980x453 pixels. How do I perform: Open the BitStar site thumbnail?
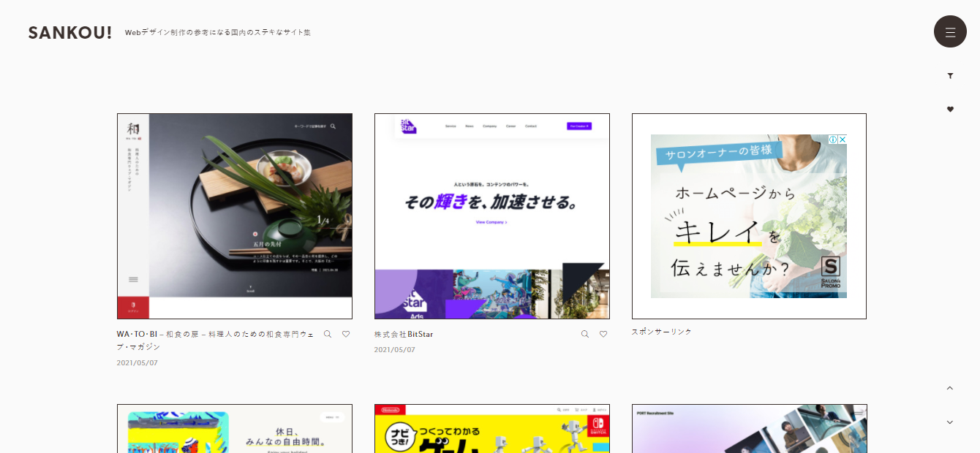(x=491, y=216)
